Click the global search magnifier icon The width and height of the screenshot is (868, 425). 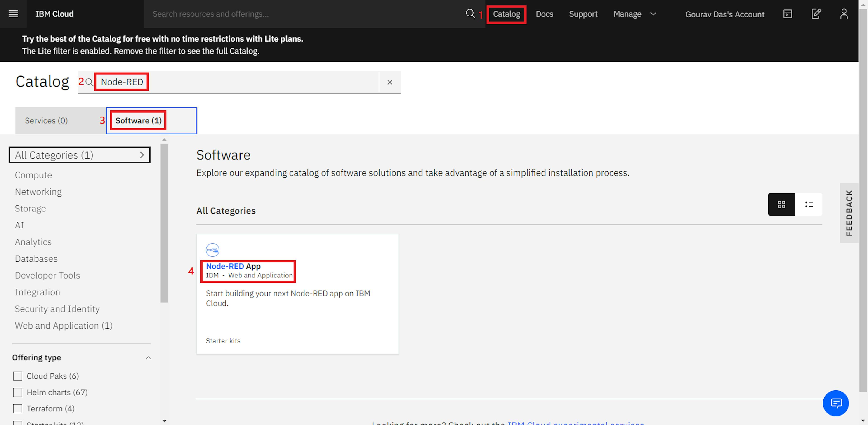[470, 14]
